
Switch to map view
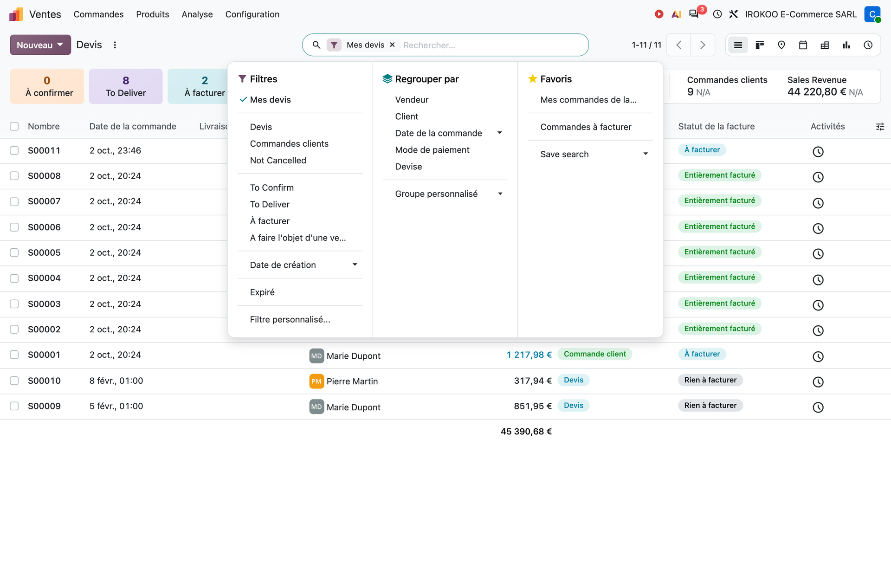pos(781,45)
